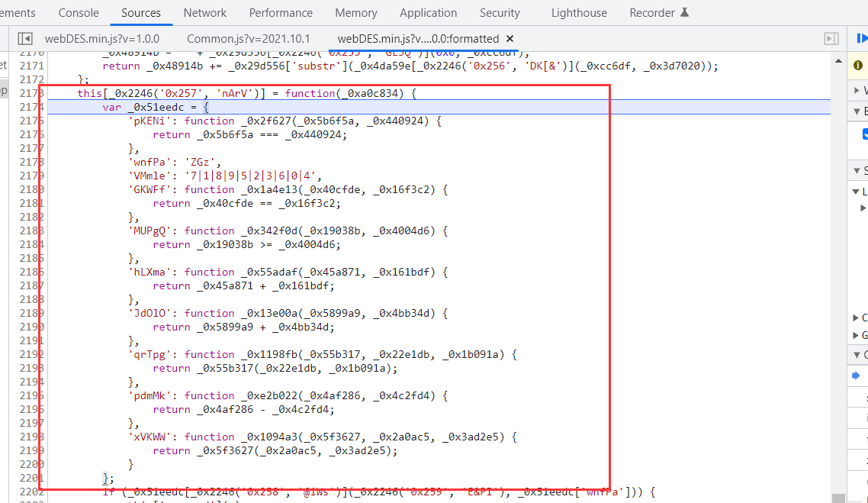The height and width of the screenshot is (503, 868).
Task: Click the '7|1|8|9|5|2|3|6|0|4' string
Action: [250, 176]
